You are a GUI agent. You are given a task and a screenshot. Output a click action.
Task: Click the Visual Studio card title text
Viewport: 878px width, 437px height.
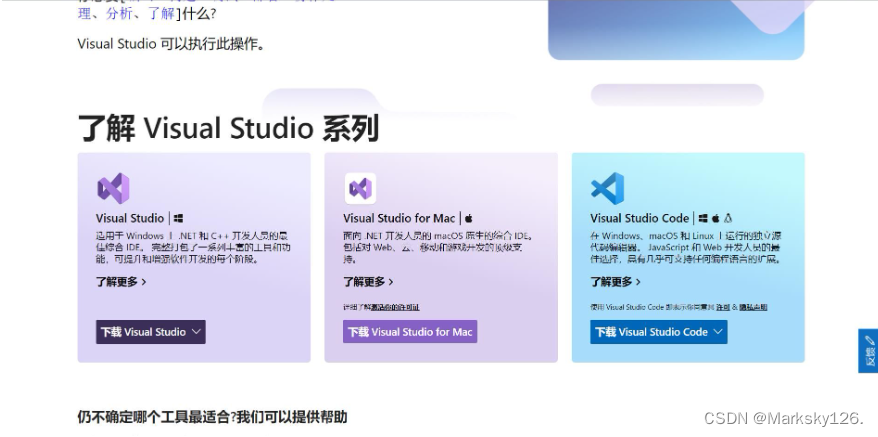[x=130, y=218]
